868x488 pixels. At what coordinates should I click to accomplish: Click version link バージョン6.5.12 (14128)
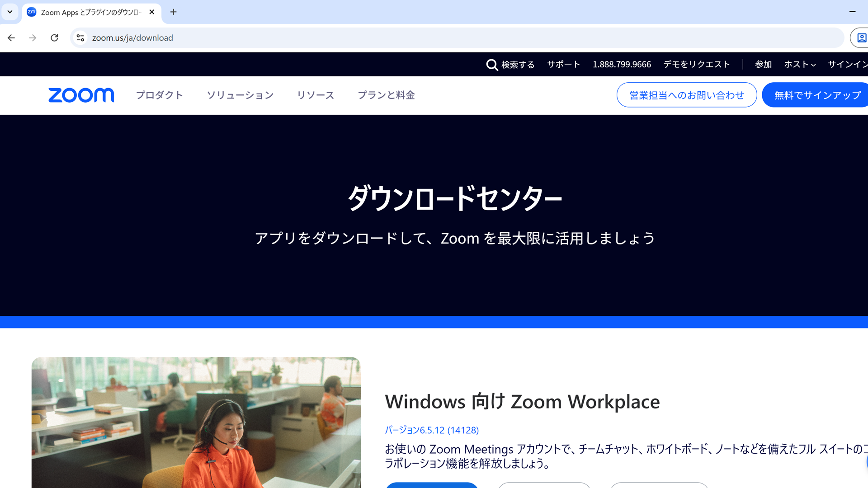tap(432, 430)
